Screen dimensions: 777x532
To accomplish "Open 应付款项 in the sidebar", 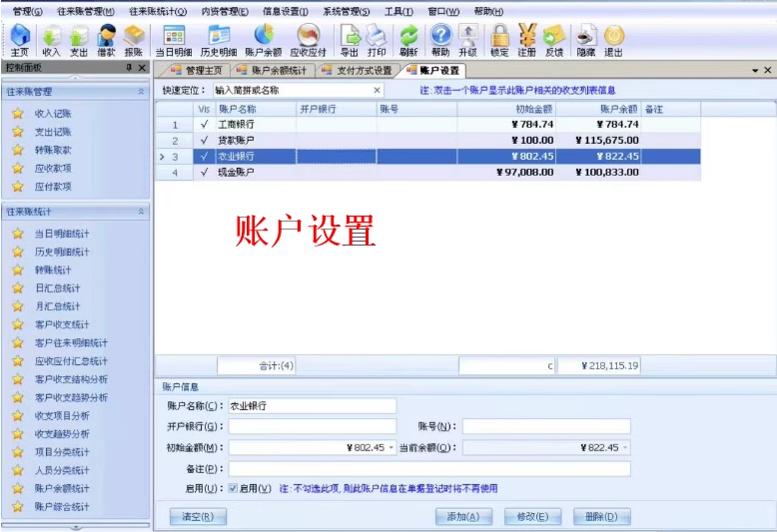I will [53, 187].
